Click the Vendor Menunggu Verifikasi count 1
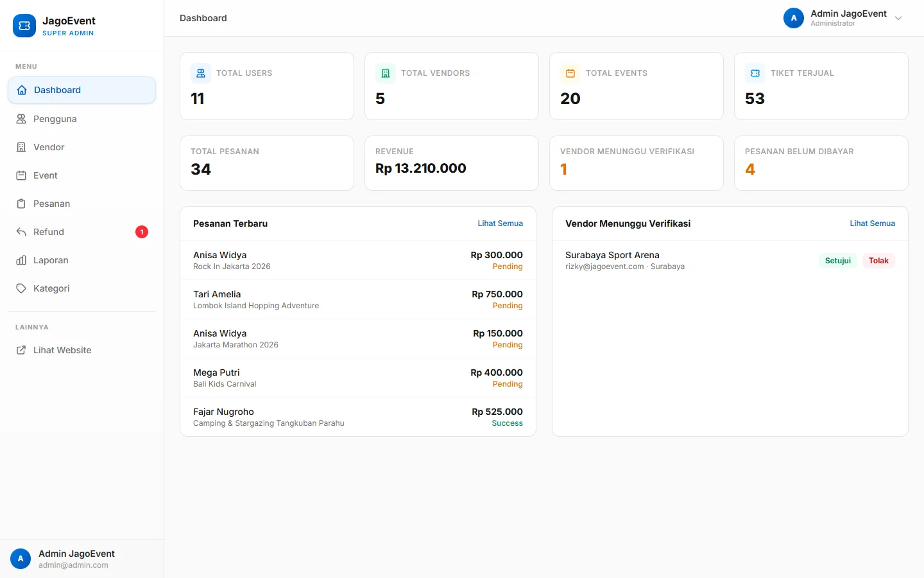 pyautogui.click(x=563, y=169)
